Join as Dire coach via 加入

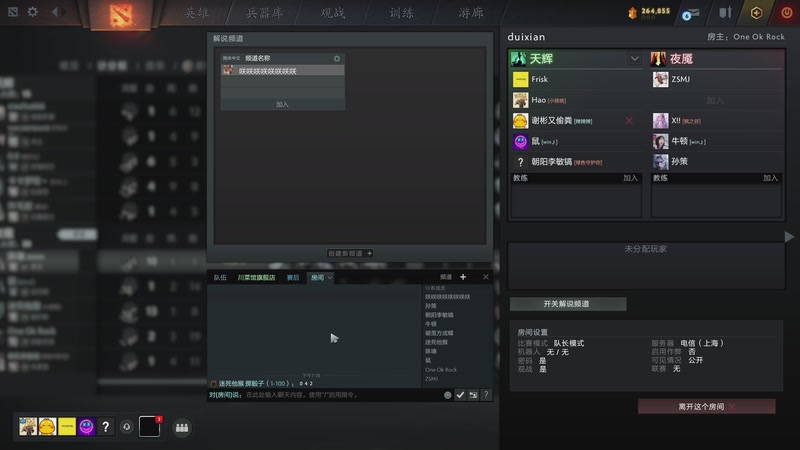tap(770, 178)
